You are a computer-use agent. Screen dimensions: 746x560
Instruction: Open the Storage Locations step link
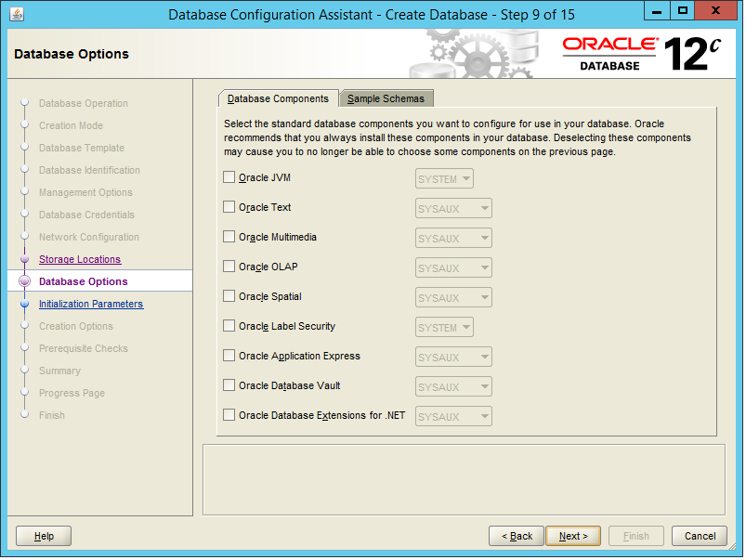80,259
